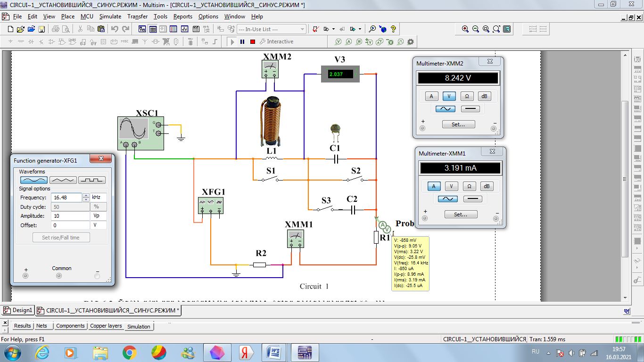Switch to the Design1 tab

coord(18,310)
